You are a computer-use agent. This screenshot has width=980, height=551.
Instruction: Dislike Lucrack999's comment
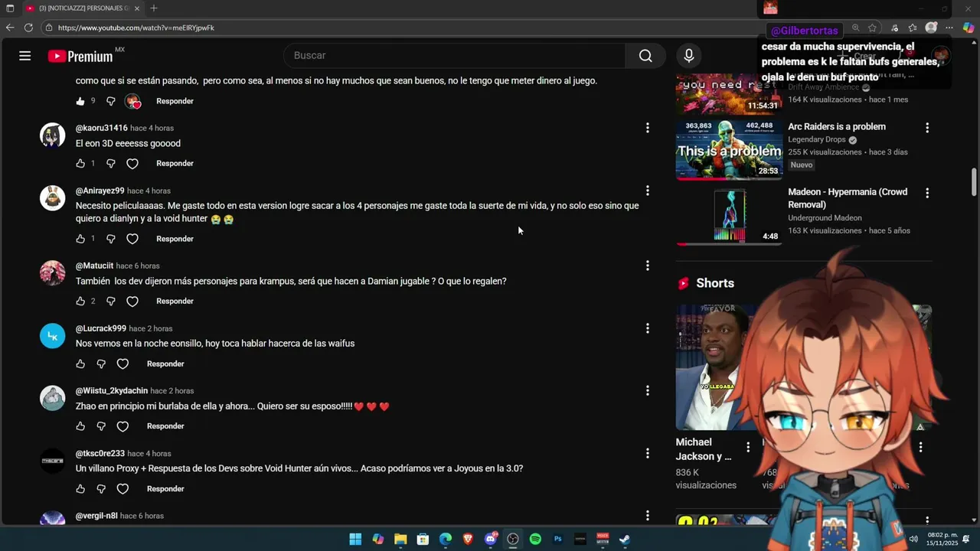coord(101,364)
